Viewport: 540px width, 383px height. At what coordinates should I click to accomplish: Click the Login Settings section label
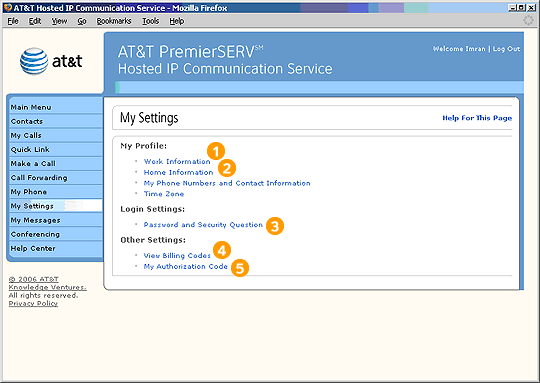pos(153,209)
